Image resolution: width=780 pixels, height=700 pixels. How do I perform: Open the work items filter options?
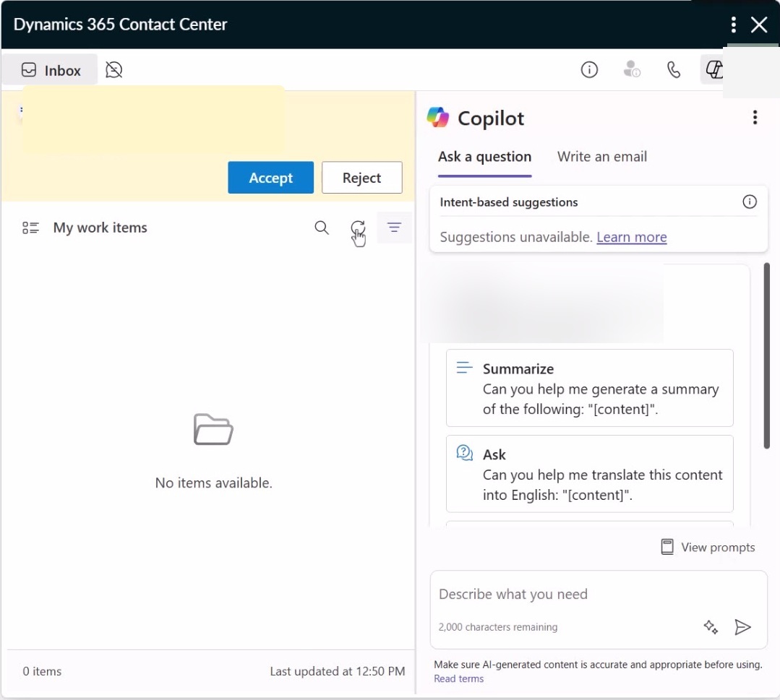pos(394,228)
